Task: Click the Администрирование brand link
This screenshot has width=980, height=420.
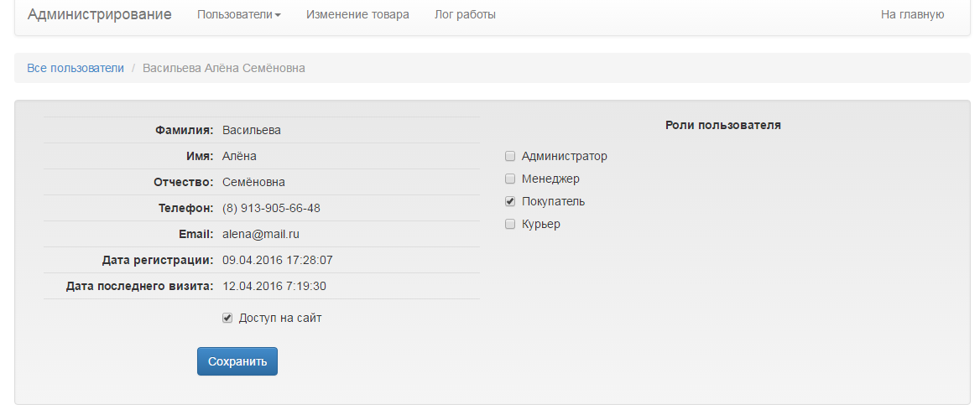Action: coord(99,14)
